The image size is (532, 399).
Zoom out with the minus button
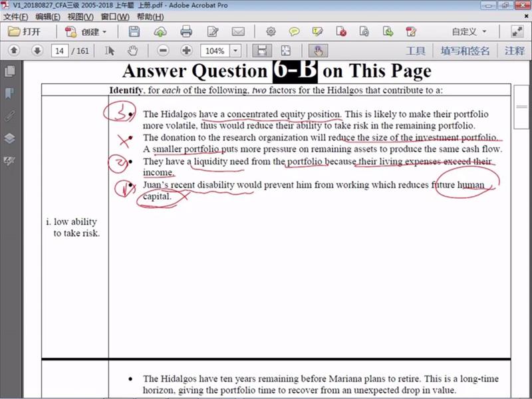163,51
